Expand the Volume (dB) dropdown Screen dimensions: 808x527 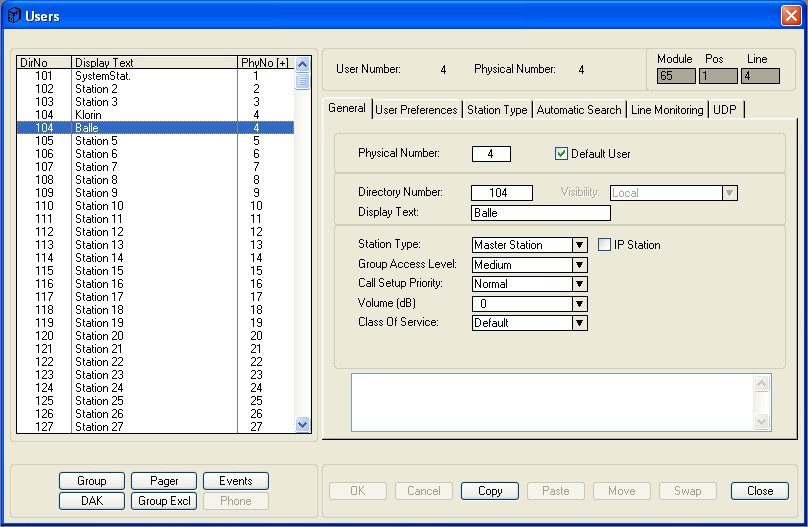579,304
